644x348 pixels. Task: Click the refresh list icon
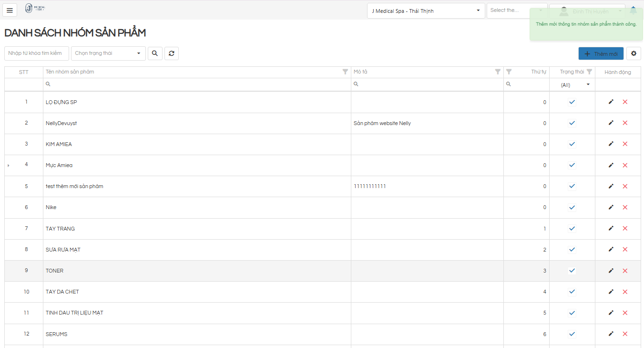[x=172, y=53]
